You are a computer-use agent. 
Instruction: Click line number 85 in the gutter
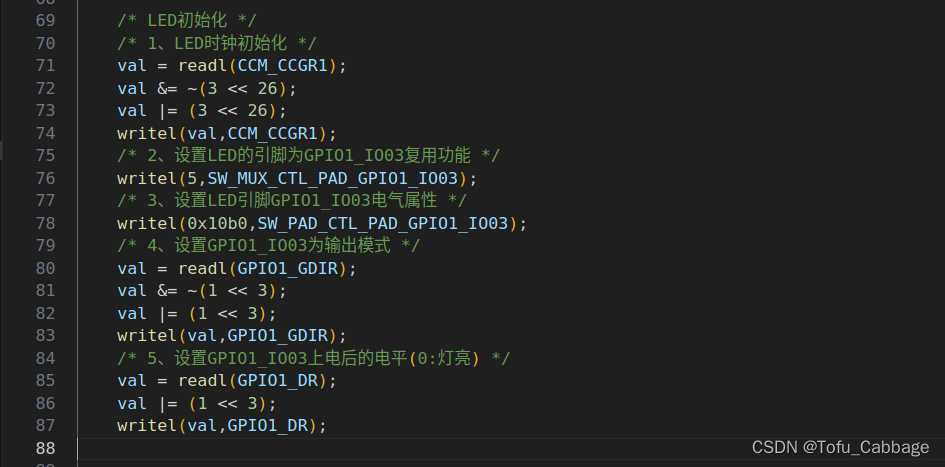pos(45,381)
